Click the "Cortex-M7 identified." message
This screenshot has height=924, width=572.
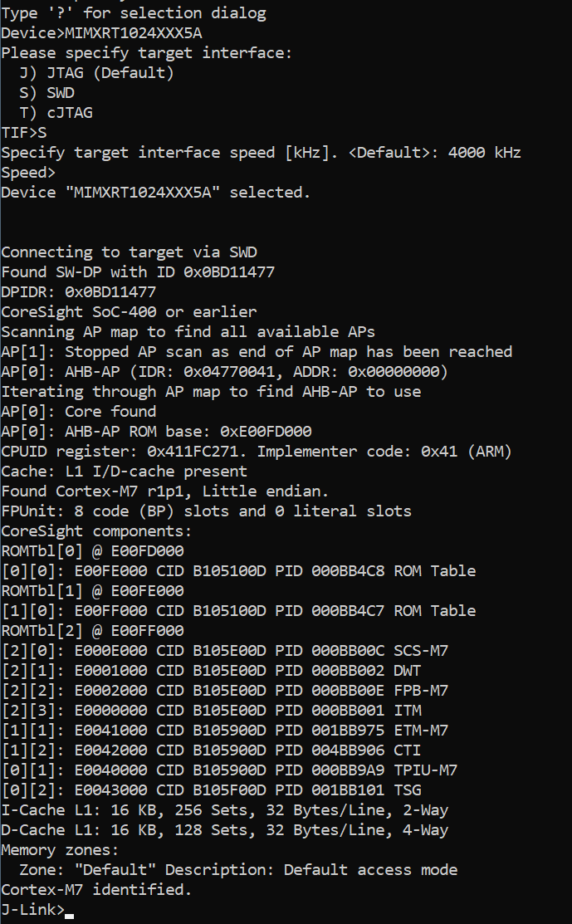pyautogui.click(x=96, y=890)
